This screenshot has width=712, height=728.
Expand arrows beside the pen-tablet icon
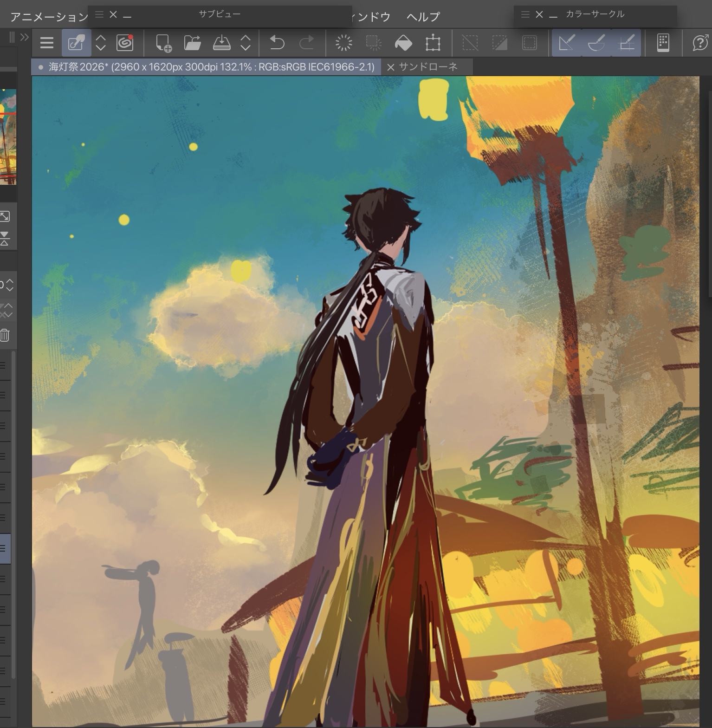click(101, 43)
